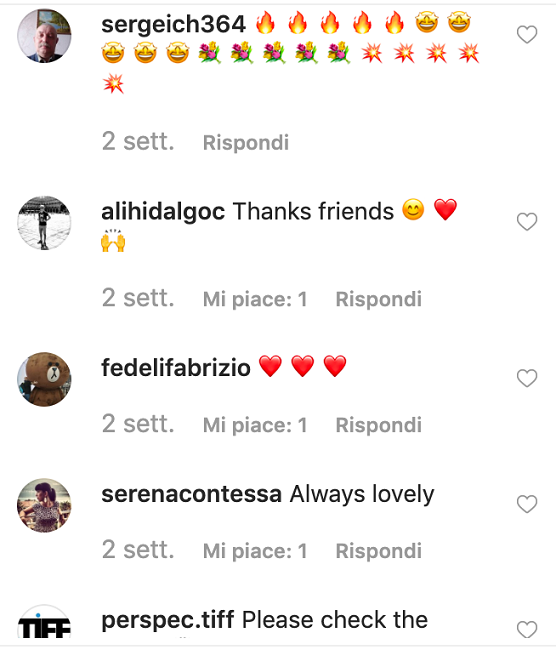The image size is (556, 650).
Task: Like sergeich364's emoji comment with the heart
Action: click(527, 34)
